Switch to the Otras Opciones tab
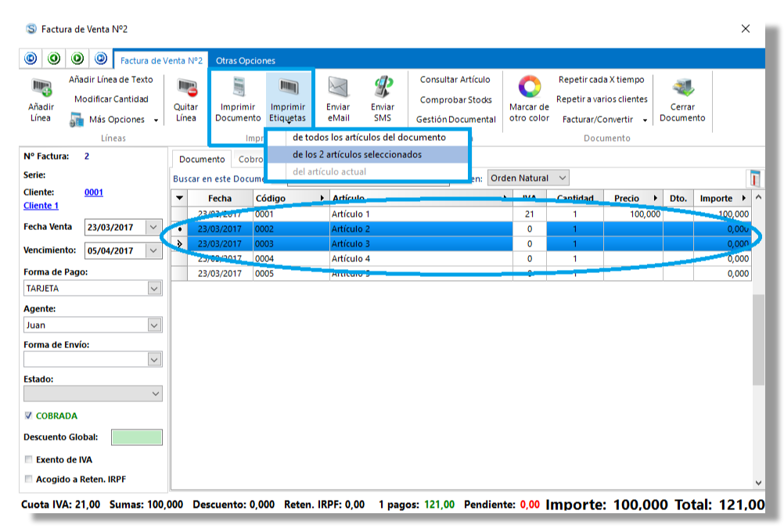The width and height of the screenshot is (784, 532). point(246,60)
